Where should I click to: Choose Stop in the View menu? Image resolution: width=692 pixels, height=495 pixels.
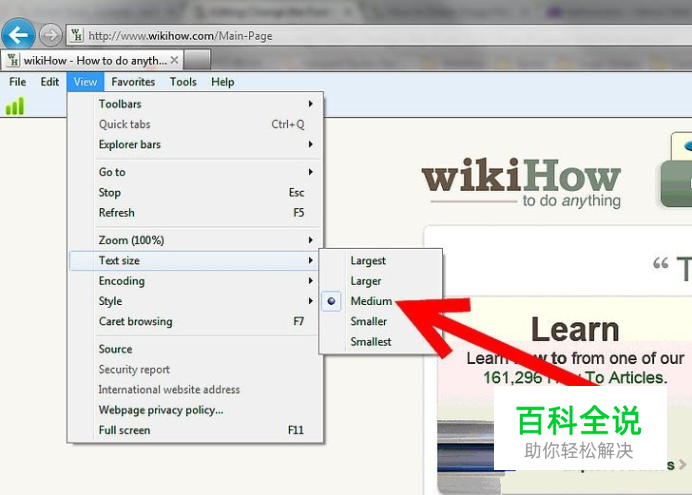tap(196, 193)
